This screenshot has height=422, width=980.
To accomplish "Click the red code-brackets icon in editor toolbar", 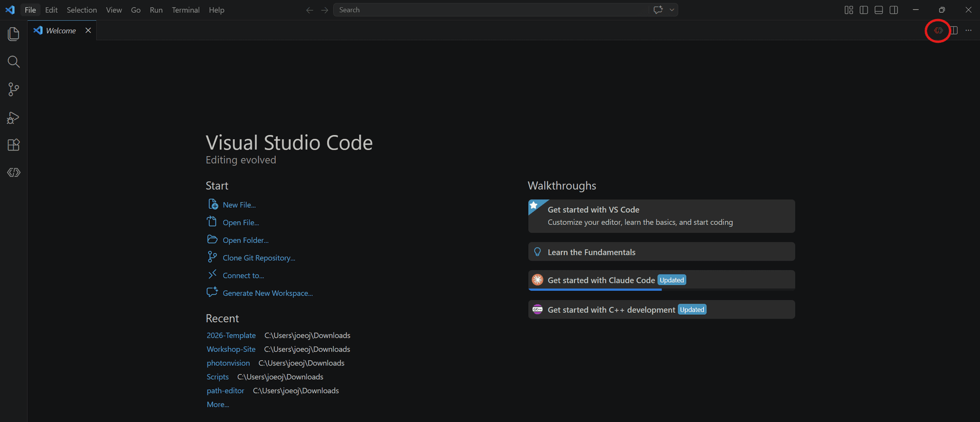I will click(x=938, y=30).
